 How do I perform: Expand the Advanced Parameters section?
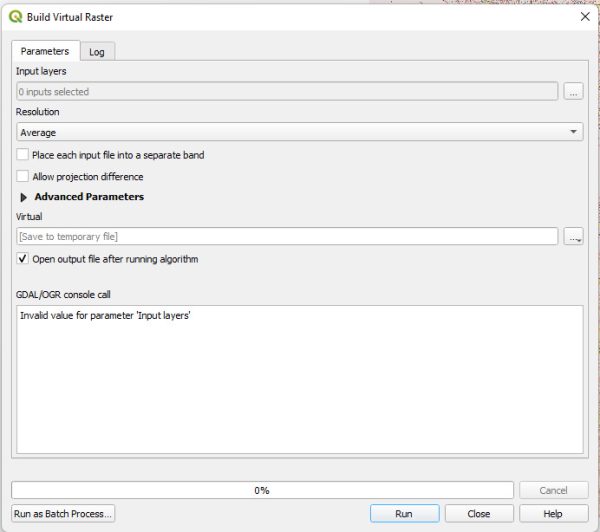[24, 197]
